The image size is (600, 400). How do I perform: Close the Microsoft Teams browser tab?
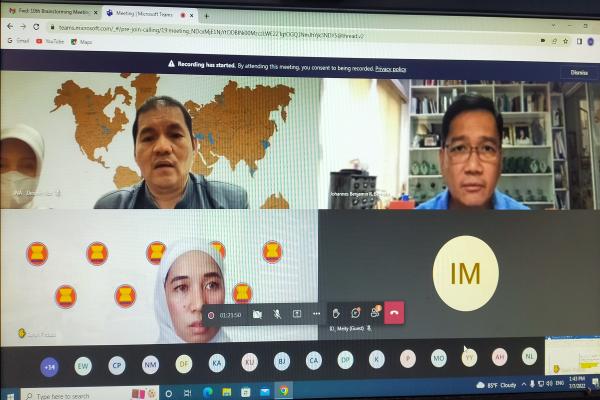coord(192,15)
